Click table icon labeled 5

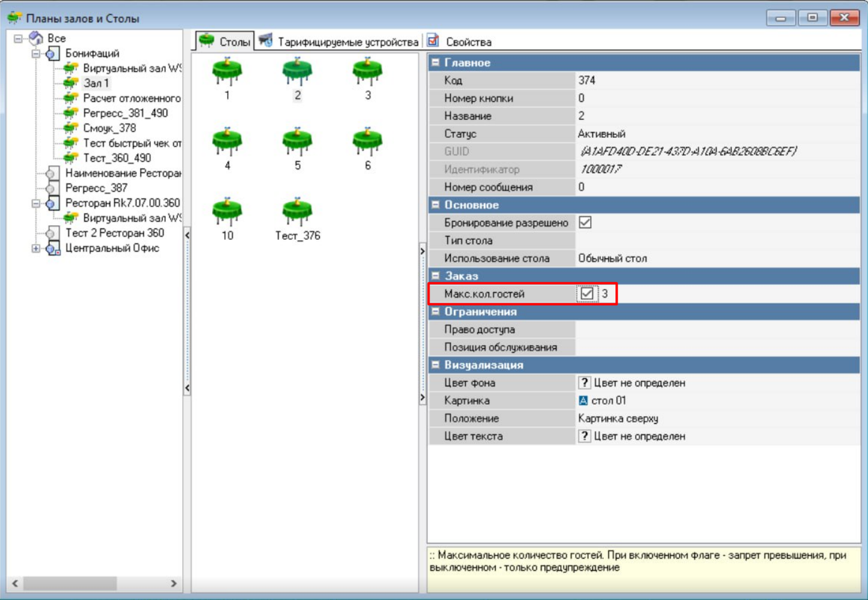[x=297, y=142]
